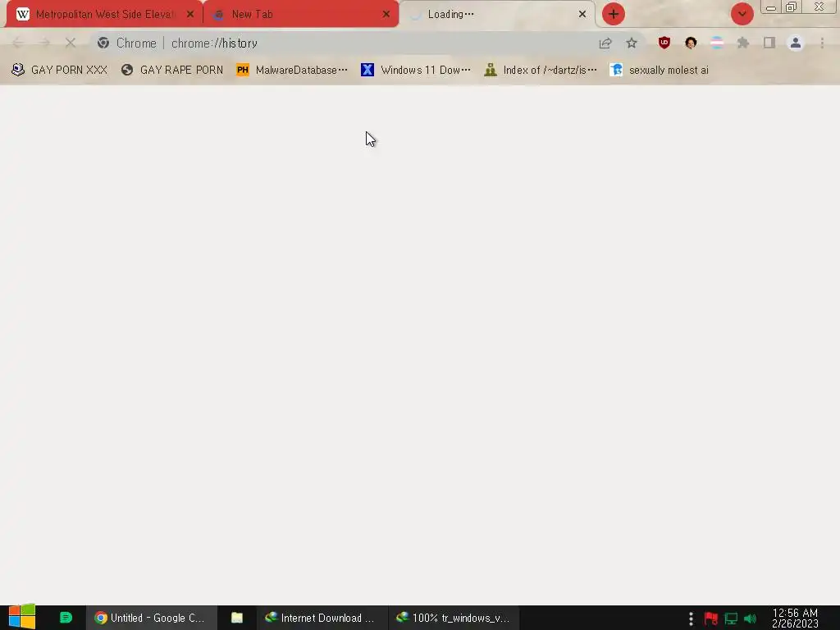The width and height of the screenshot is (840, 630).
Task: Toggle the Chrome side panel
Action: (x=769, y=43)
